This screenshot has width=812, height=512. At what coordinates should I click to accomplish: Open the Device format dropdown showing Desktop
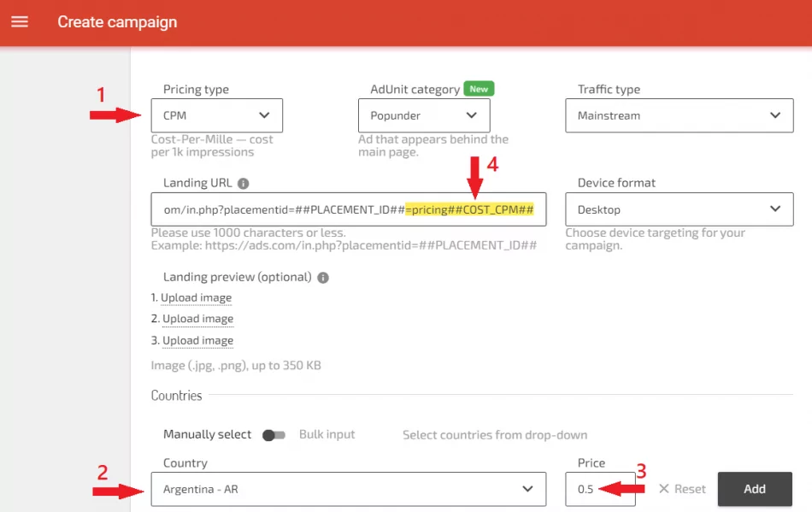(x=679, y=209)
